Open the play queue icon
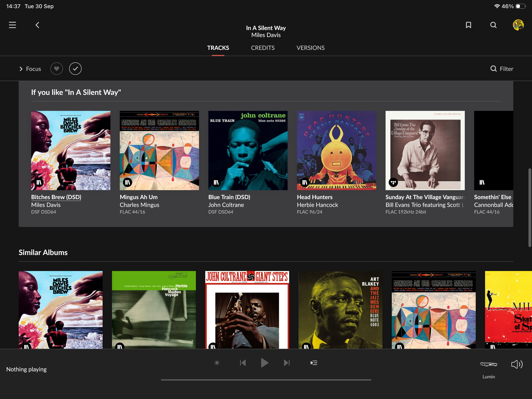Viewport: 532px width, 399px height. click(x=314, y=363)
